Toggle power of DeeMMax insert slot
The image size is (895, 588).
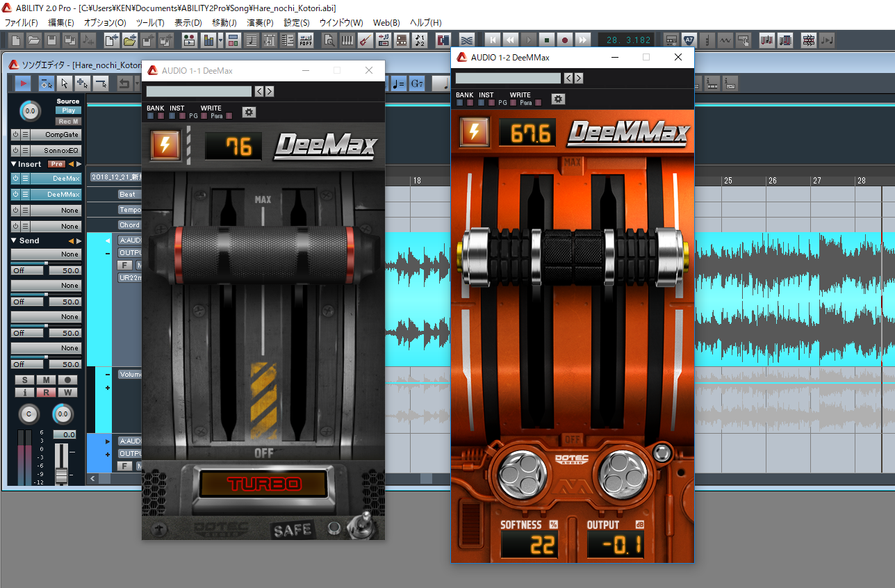tap(15, 195)
